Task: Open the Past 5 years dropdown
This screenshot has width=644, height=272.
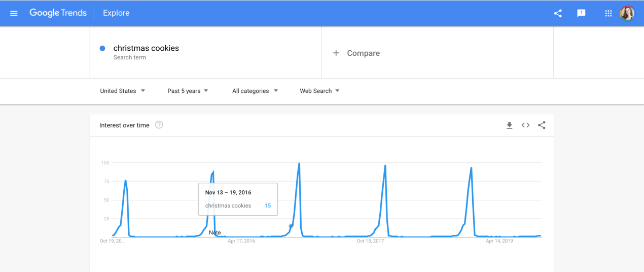Action: (188, 91)
